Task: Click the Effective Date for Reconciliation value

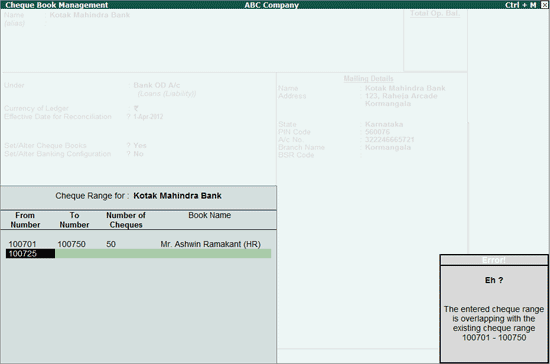Action: pyautogui.click(x=148, y=116)
